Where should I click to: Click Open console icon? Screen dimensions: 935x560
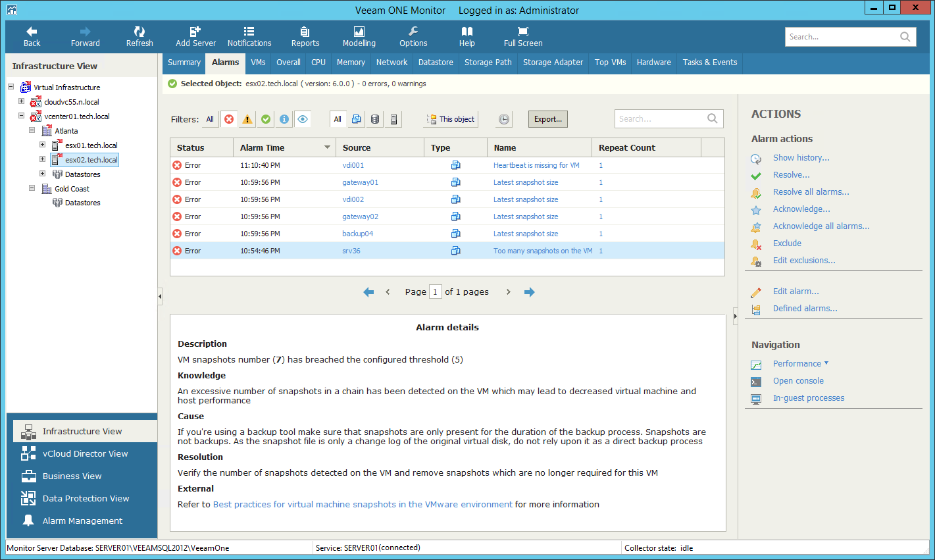point(756,382)
